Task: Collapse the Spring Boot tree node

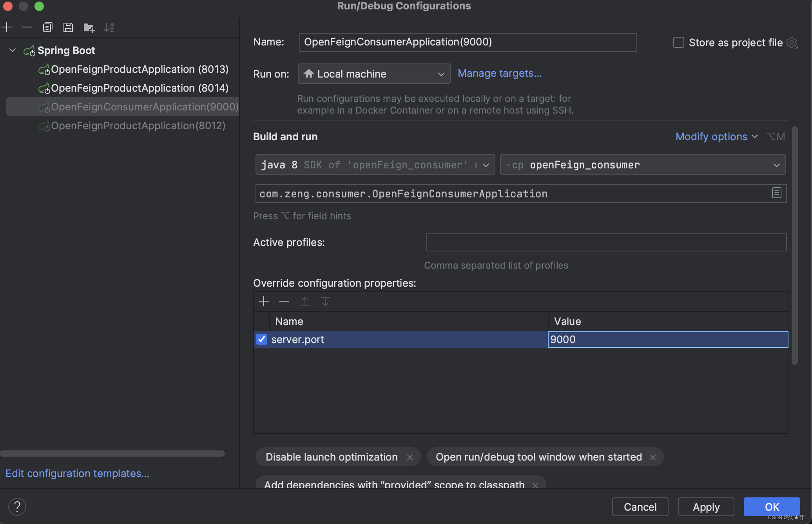Action: pos(12,50)
